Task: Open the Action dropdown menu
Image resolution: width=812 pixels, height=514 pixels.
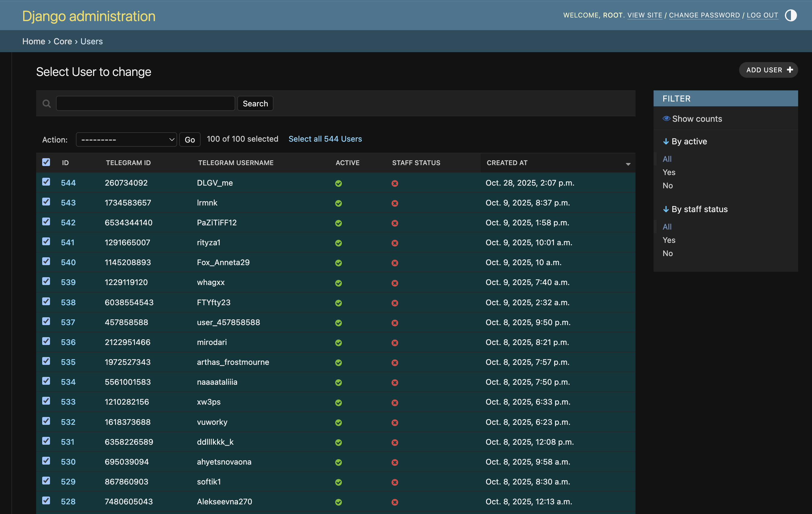Action: click(x=126, y=139)
